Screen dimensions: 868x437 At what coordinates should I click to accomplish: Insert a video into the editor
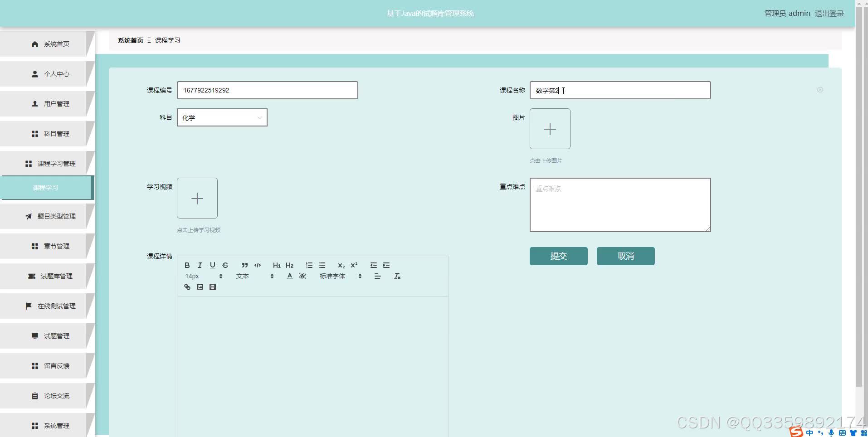click(x=212, y=287)
